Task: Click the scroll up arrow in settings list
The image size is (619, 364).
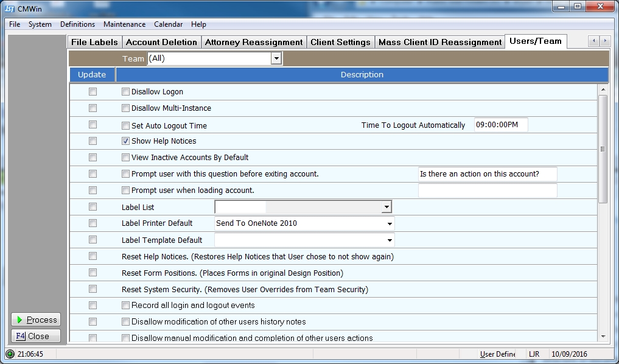Action: (x=603, y=89)
